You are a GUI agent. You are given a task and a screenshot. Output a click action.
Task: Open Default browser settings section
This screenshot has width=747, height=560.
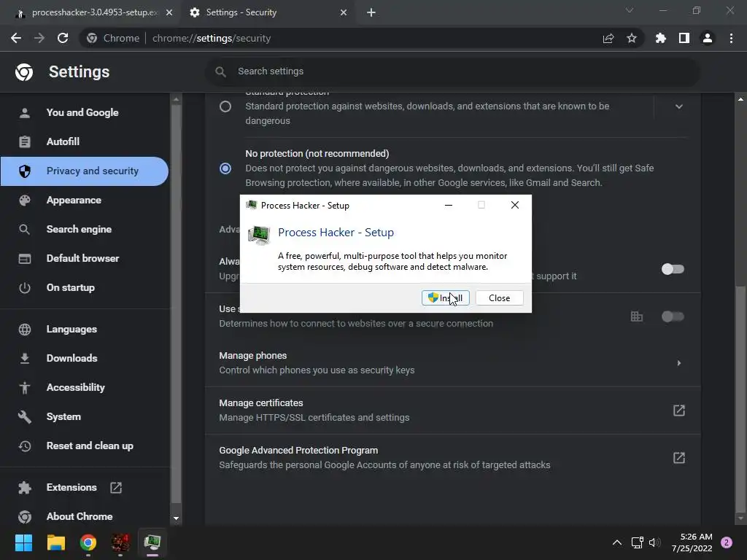(x=85, y=258)
